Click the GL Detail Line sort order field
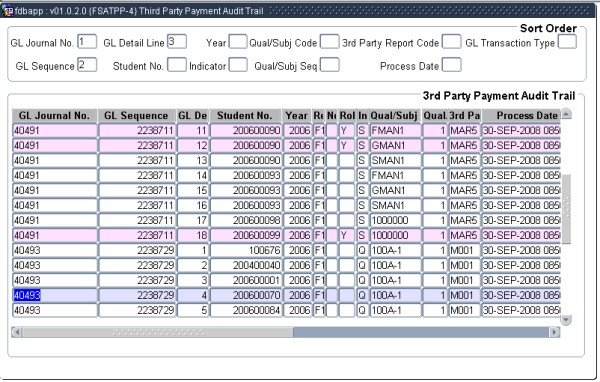Image resolution: width=600 pixels, height=382 pixels. (x=177, y=41)
